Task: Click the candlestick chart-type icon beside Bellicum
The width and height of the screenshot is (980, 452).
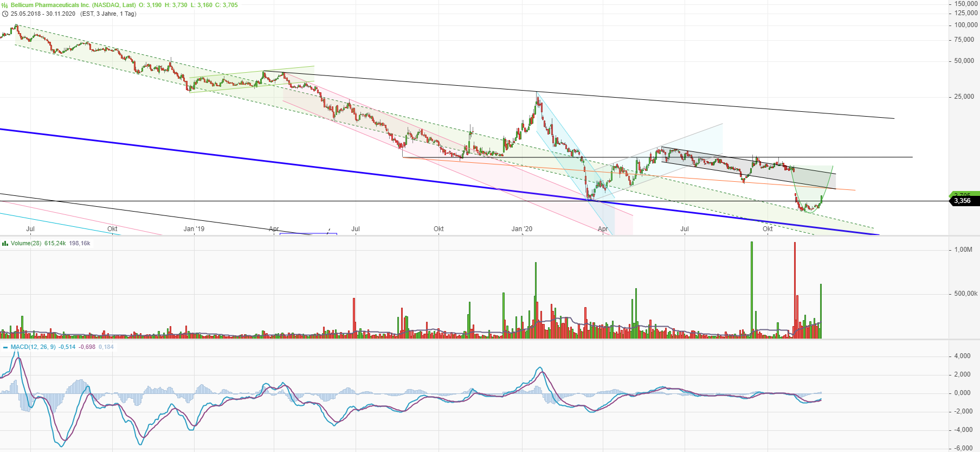Action: pos(5,5)
